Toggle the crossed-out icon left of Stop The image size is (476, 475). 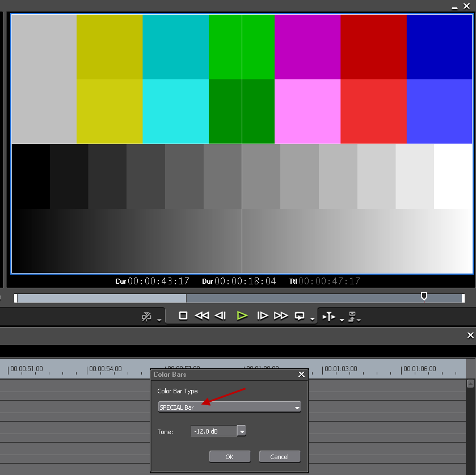tap(147, 317)
